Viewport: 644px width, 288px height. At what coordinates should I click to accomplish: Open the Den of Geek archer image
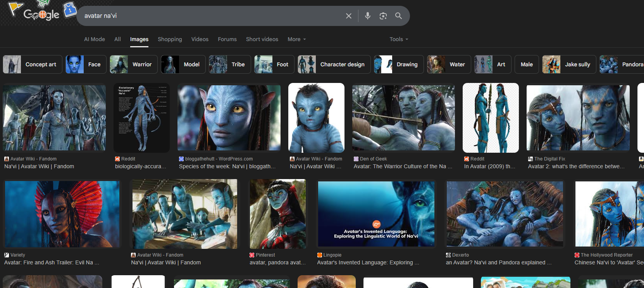(403, 118)
